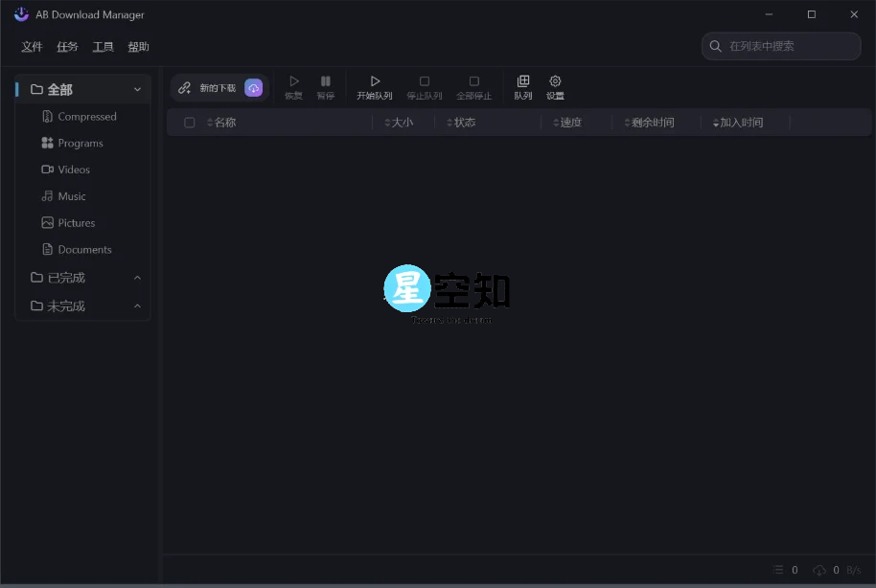Select the Resume (恢复) toolbar icon
The height and width of the screenshot is (588, 876).
293,80
